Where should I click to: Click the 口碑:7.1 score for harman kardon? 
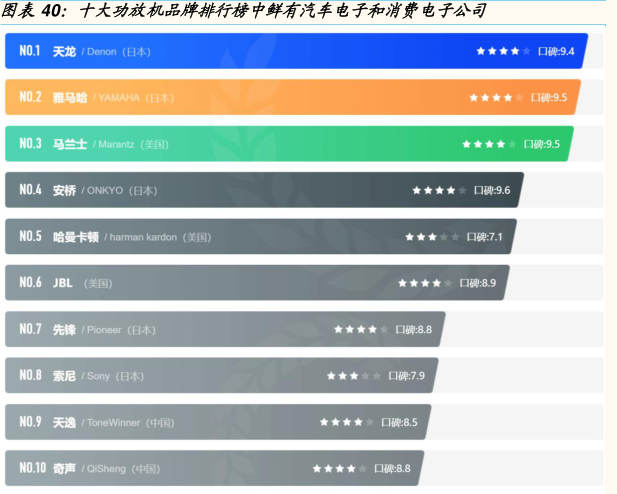coord(485,237)
